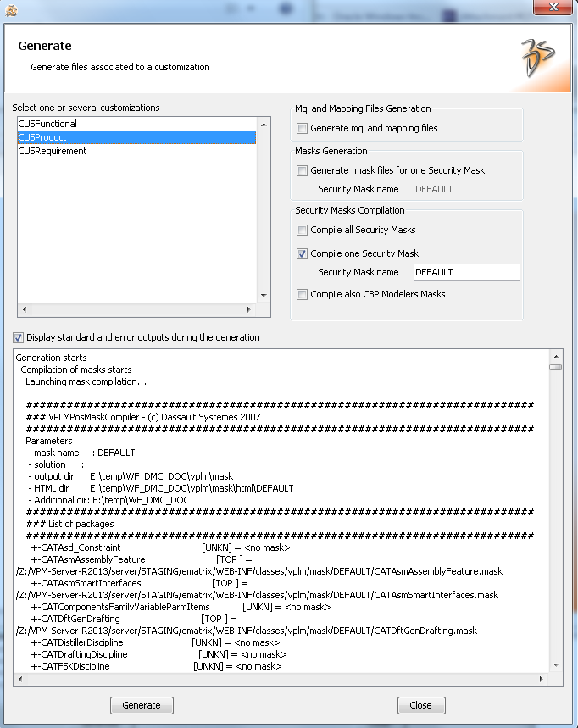Image resolution: width=578 pixels, height=728 pixels.
Task: Tick Generate .mask files for one Security Mask
Action: (x=302, y=171)
